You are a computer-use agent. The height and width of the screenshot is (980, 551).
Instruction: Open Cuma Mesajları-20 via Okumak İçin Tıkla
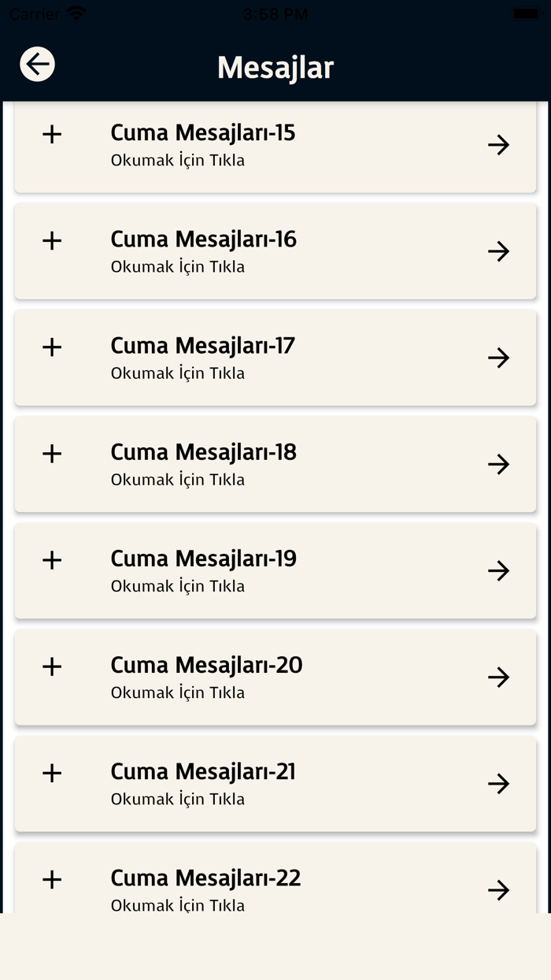point(177,692)
